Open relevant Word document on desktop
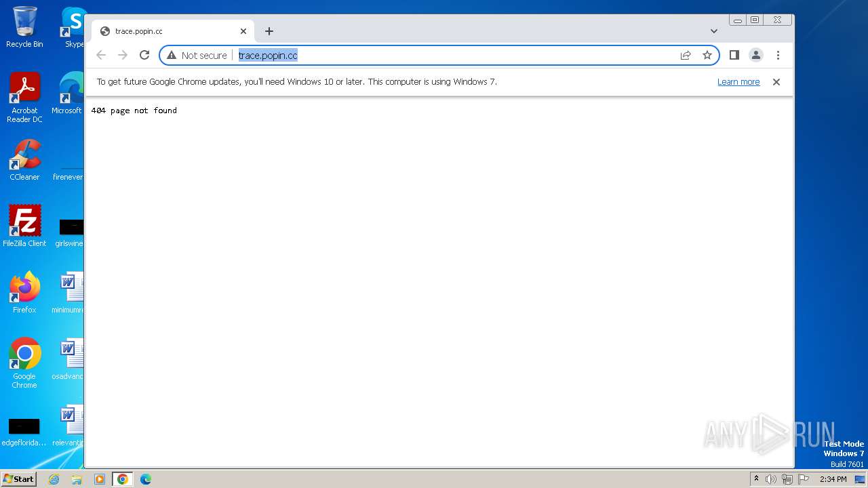Image resolution: width=868 pixels, height=488 pixels. point(68,425)
